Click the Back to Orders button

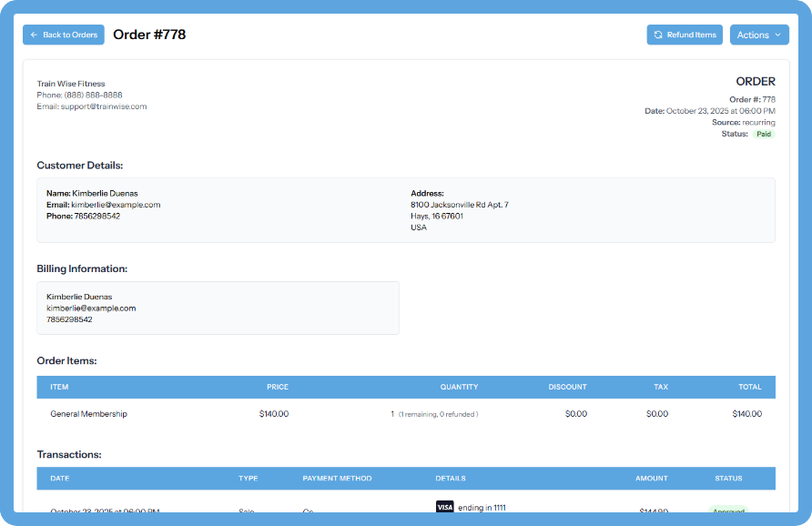[63, 35]
